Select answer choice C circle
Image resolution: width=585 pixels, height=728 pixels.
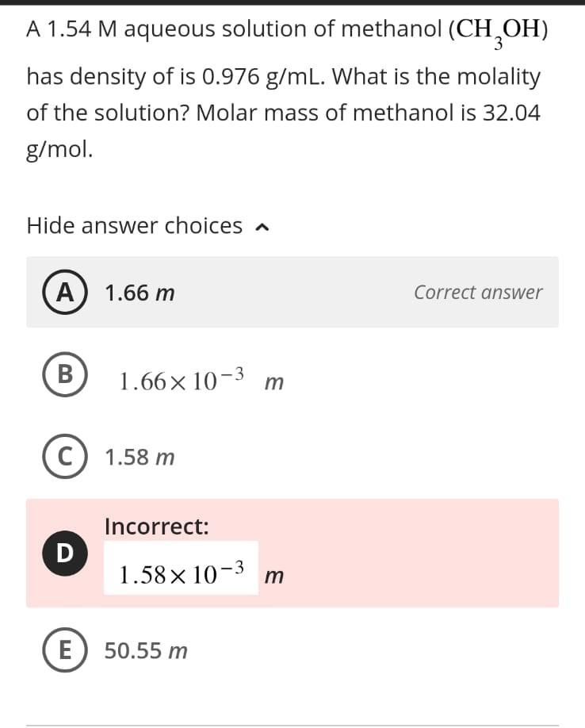click(x=63, y=456)
